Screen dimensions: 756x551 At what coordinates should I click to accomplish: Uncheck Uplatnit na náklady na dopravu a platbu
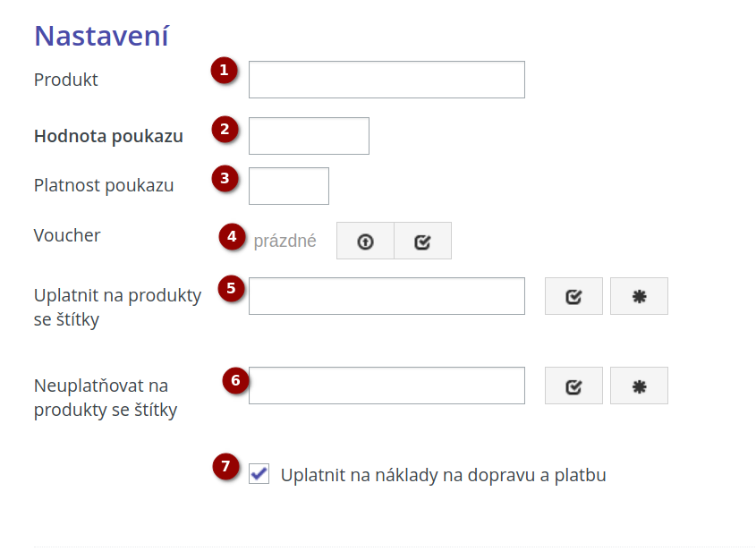(258, 474)
